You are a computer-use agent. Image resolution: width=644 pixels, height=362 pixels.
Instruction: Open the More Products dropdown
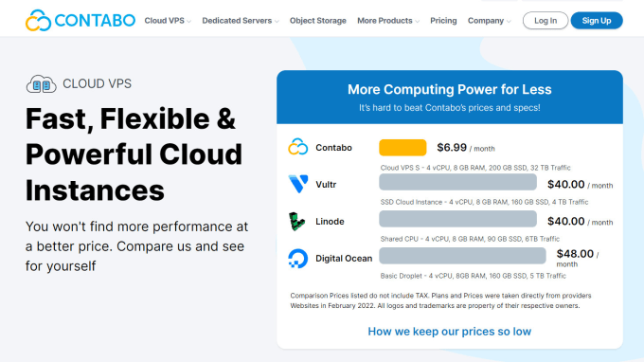click(x=388, y=21)
